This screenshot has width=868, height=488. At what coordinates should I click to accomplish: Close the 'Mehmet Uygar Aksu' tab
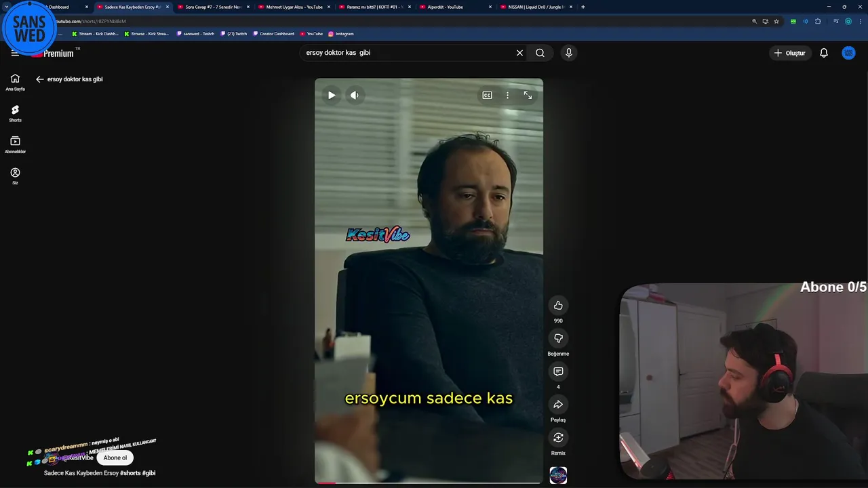click(x=329, y=7)
